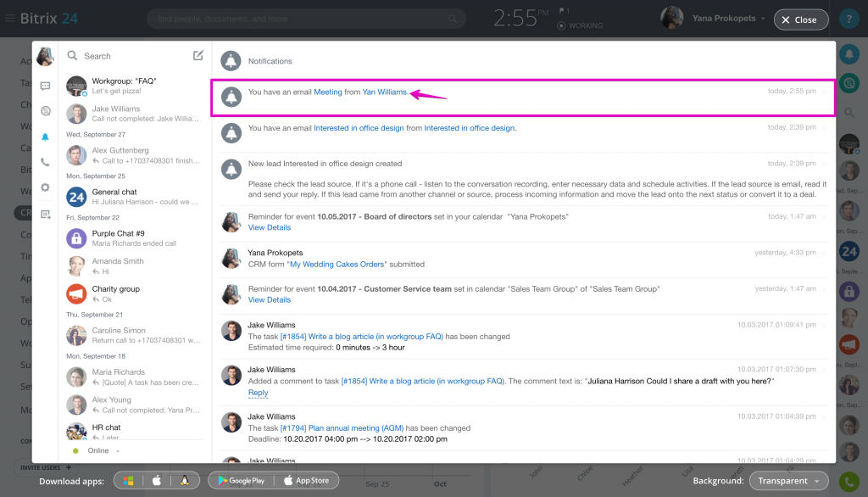
Task: Open task #1854 link in changed notification
Action: (x=361, y=337)
